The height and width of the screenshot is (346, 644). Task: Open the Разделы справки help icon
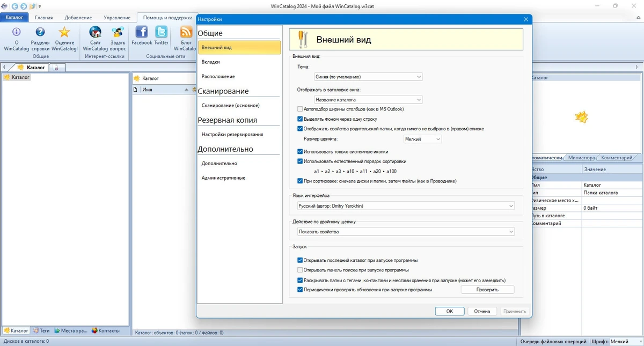click(40, 32)
